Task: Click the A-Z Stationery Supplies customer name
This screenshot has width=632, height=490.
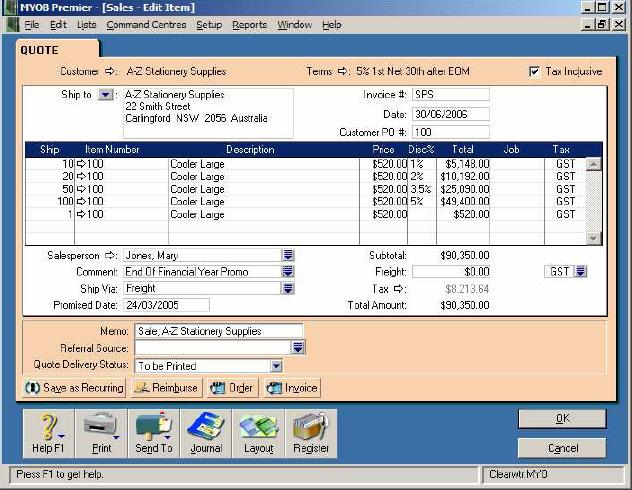Action: tap(176, 71)
